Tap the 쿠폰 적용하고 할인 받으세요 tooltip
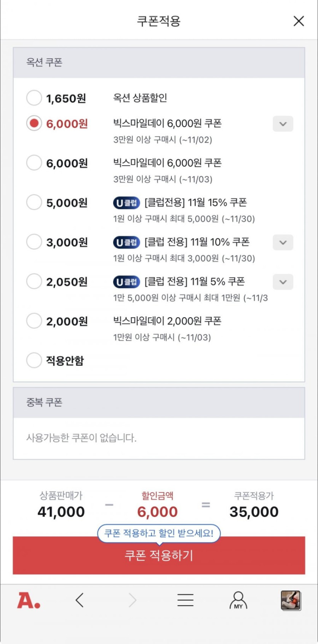 159,533
